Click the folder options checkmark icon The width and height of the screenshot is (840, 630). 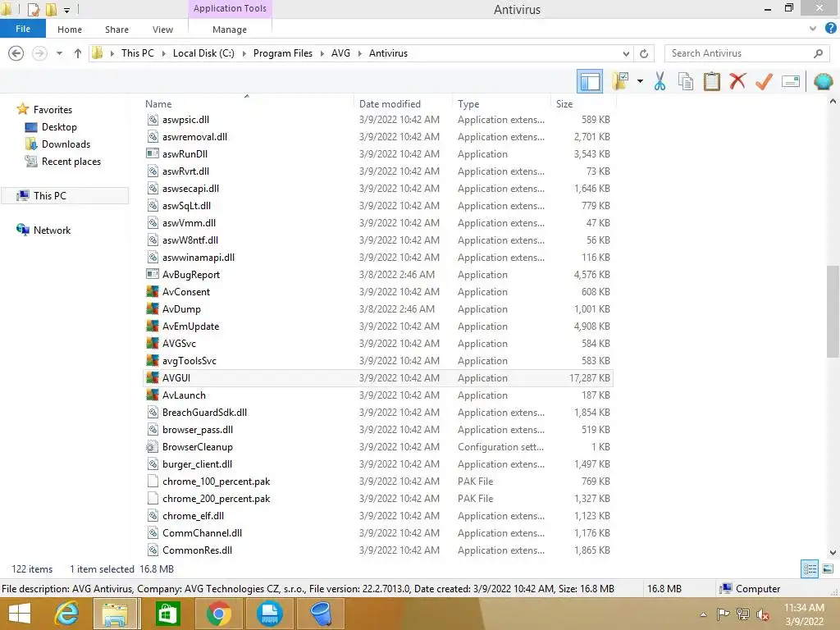point(620,81)
